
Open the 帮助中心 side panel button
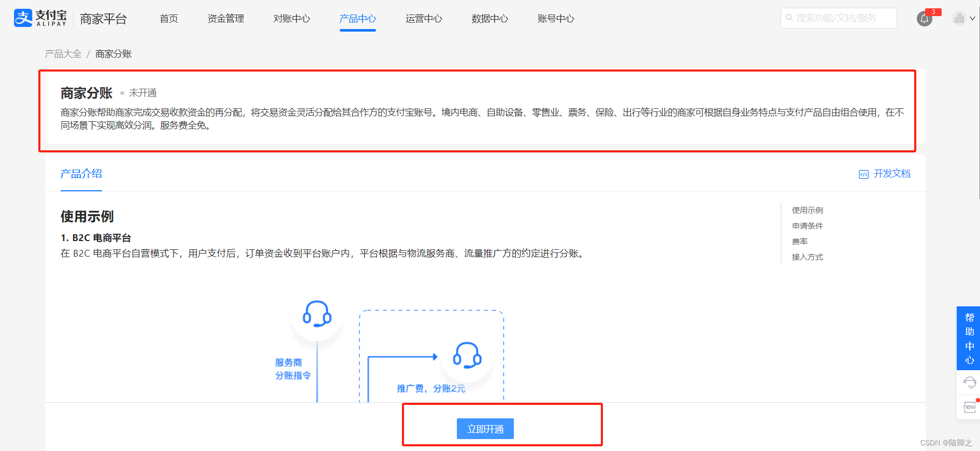[x=969, y=338]
